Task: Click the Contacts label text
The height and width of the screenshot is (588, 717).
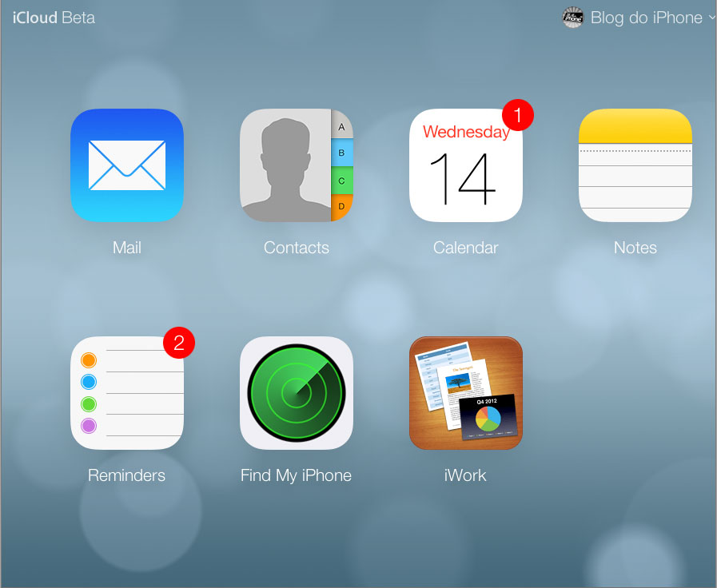Action: pos(297,248)
